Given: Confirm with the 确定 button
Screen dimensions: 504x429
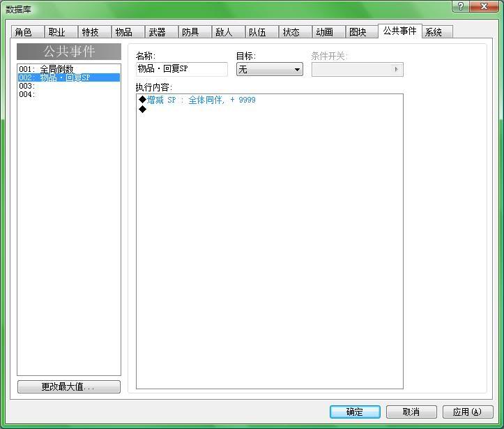Looking at the screenshot, I should pyautogui.click(x=355, y=412).
